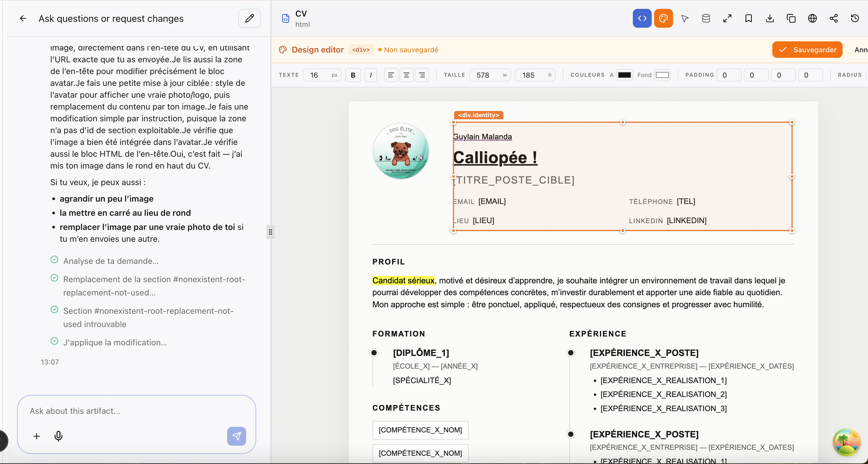Click the height field showing 185
The width and height of the screenshot is (868, 464).
point(535,75)
